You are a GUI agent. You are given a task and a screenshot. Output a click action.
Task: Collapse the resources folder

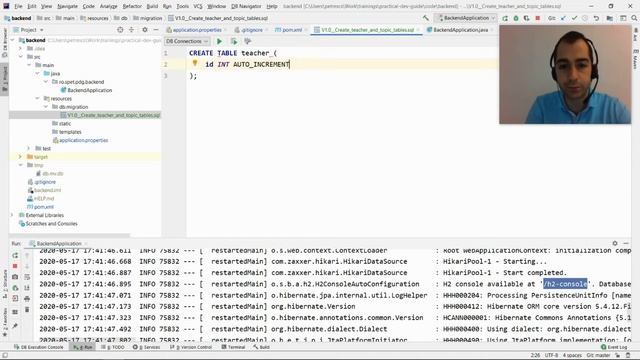tap(37, 98)
